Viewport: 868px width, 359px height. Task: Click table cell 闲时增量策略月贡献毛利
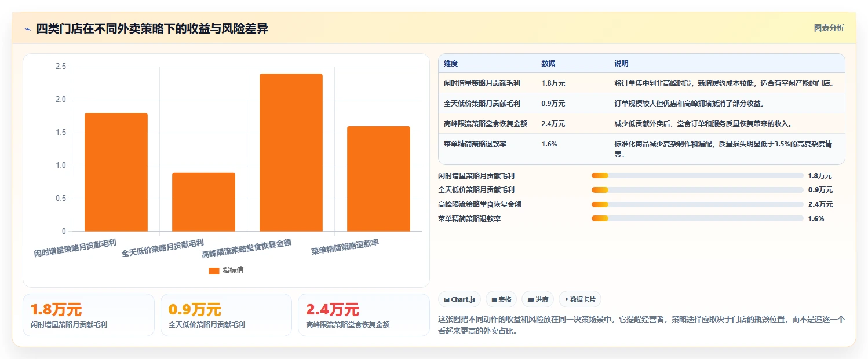[482, 83]
